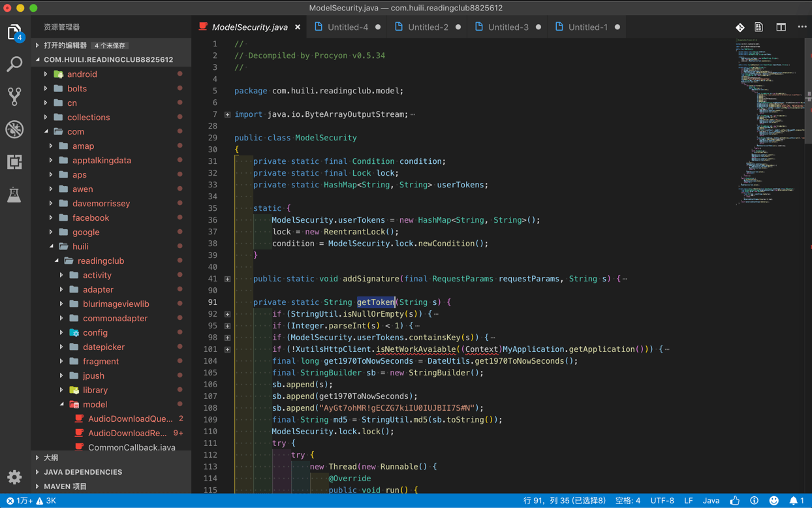Open the Timeline/binary file icon near editor toolbar
812x508 pixels.
(758, 27)
